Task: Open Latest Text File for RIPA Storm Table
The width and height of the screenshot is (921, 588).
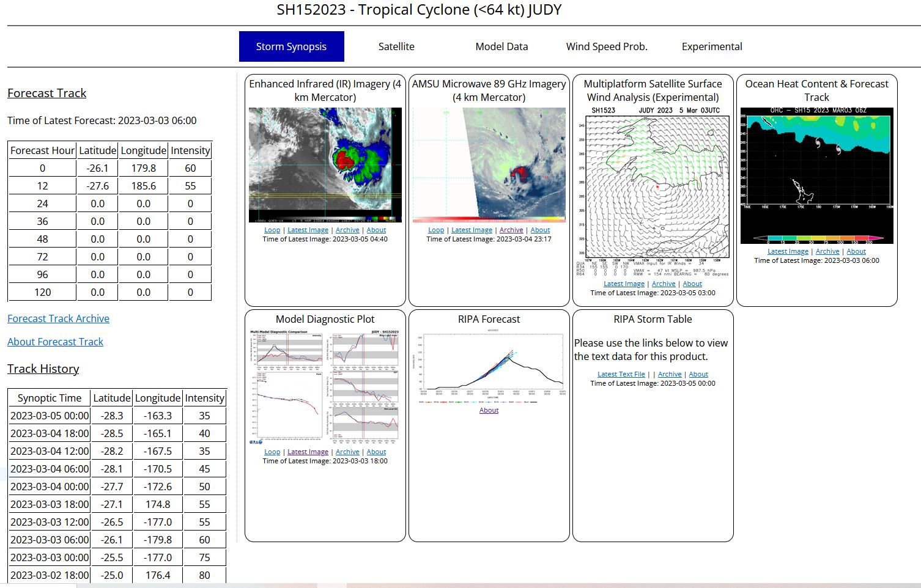Action: tap(621, 374)
